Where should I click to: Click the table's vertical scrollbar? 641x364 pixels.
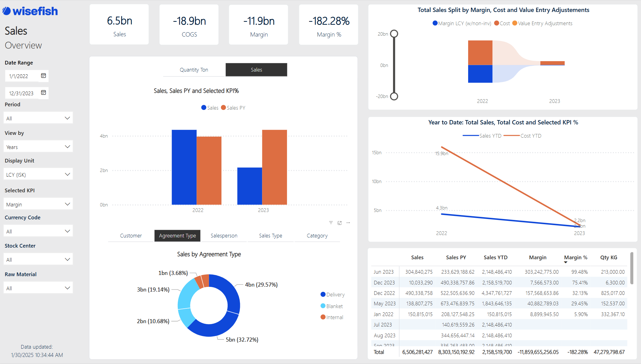(x=631, y=268)
